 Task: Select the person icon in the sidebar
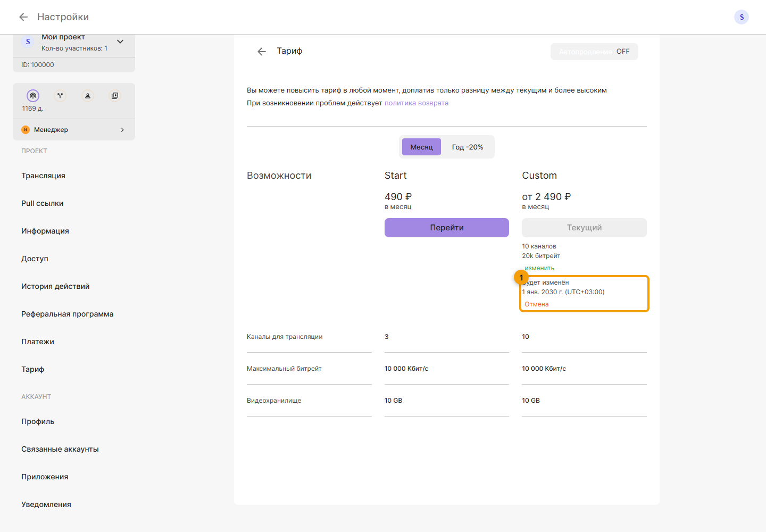pos(88,96)
